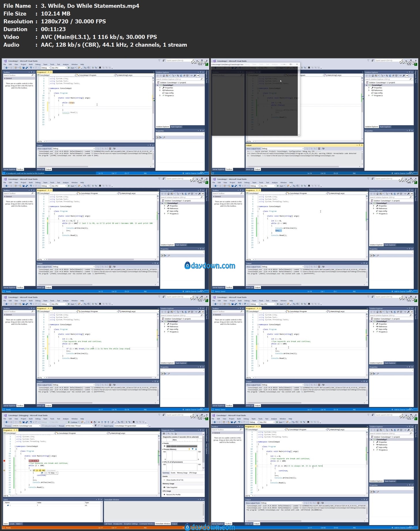Switch to Locals tab in the 00:08:51 frame
The image size is (420, 531).
tap(12, 524)
